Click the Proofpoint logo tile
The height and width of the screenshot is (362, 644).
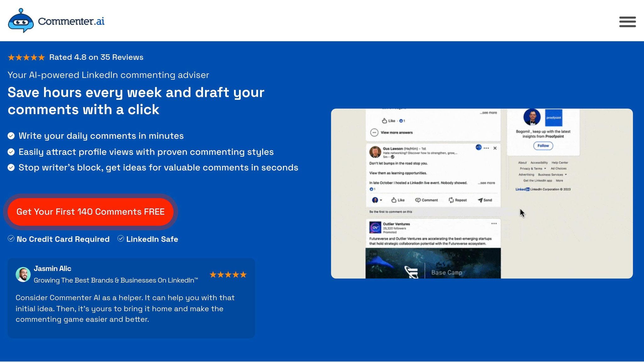click(x=553, y=117)
